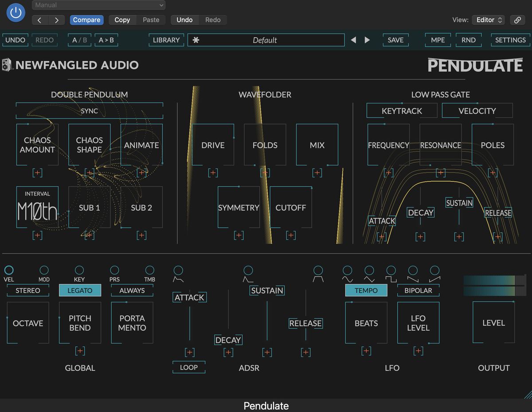532x412 pixels.
Task: Toggle the ALWAYS portamento switch
Action: pyautogui.click(x=132, y=290)
